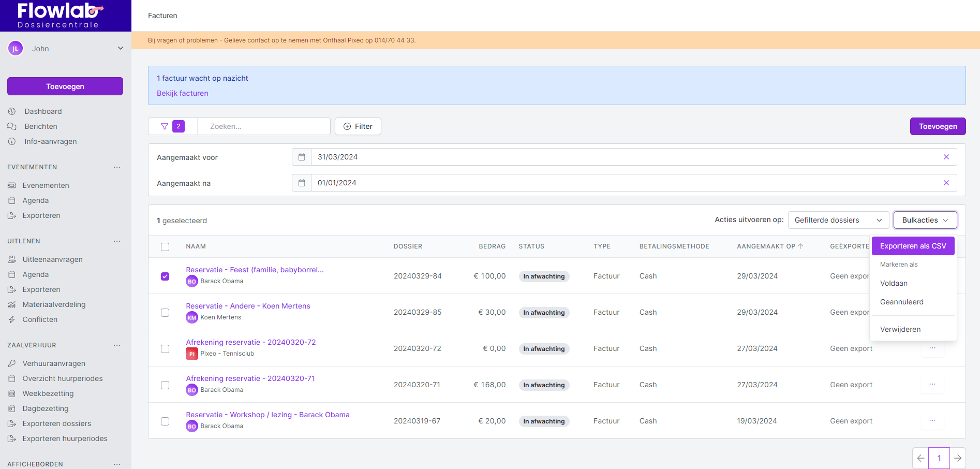
Task: Focus the Zoeken search field
Action: coord(264,126)
